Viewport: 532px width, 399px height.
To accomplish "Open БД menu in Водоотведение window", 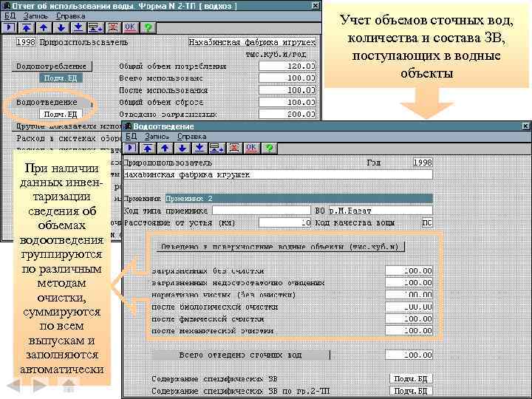I will [x=131, y=137].
